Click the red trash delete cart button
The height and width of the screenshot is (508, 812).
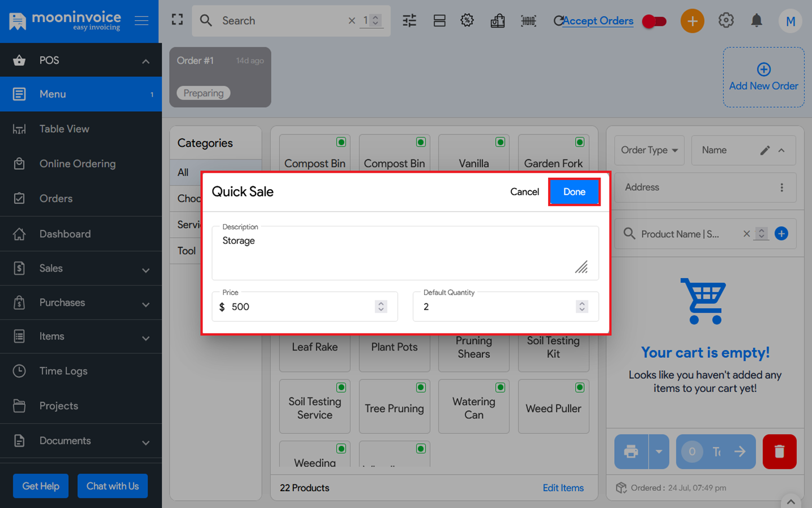coord(779,452)
